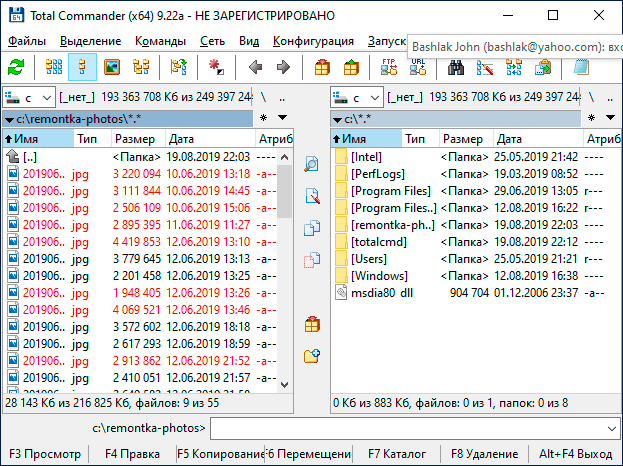Select the jpg file sized 3 779 645
Viewport: 623px width, 466px height.
click(x=140, y=259)
